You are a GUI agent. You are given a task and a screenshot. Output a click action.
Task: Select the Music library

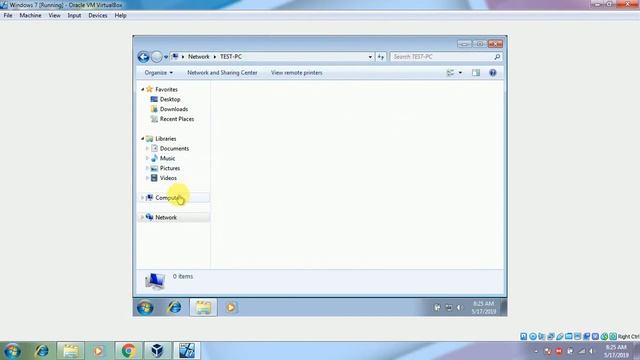point(167,158)
